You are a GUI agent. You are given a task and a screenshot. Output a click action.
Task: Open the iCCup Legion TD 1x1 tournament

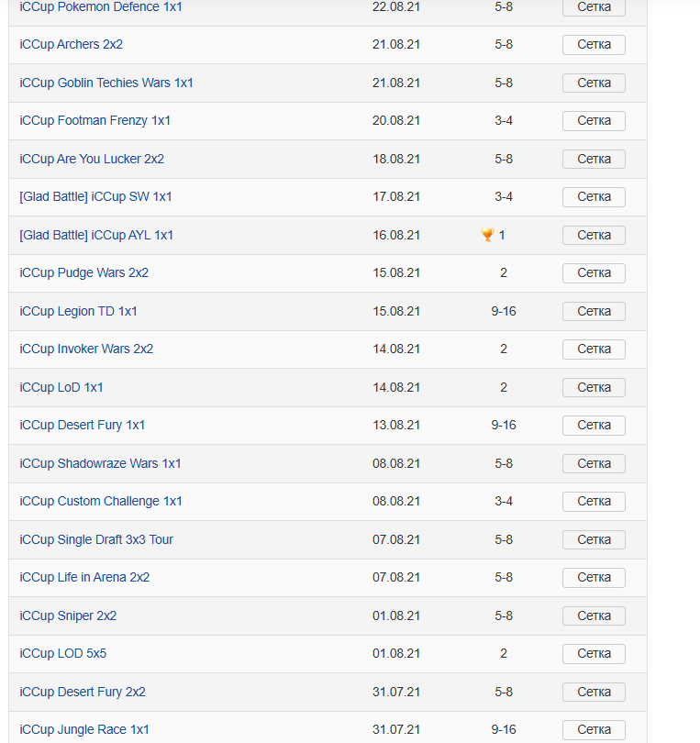click(79, 311)
